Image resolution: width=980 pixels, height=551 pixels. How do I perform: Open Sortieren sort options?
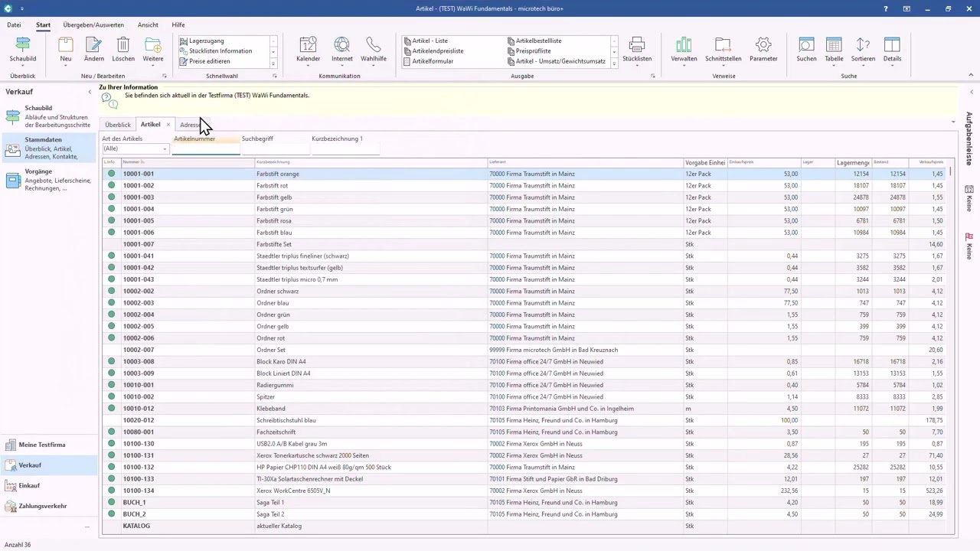tap(863, 51)
